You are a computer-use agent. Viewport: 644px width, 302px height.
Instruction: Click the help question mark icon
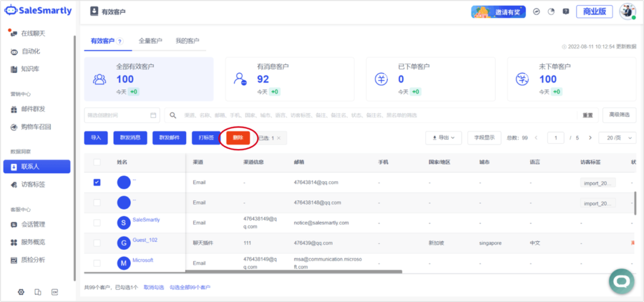click(565, 11)
